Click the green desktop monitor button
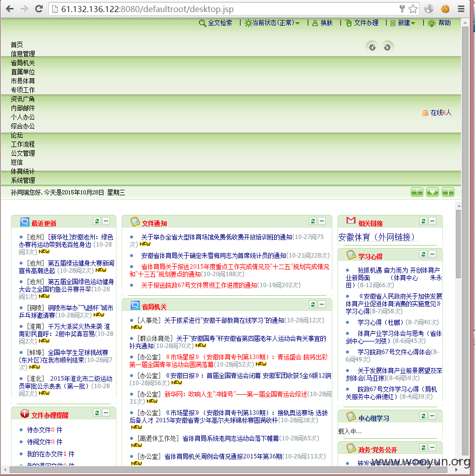 432,192
